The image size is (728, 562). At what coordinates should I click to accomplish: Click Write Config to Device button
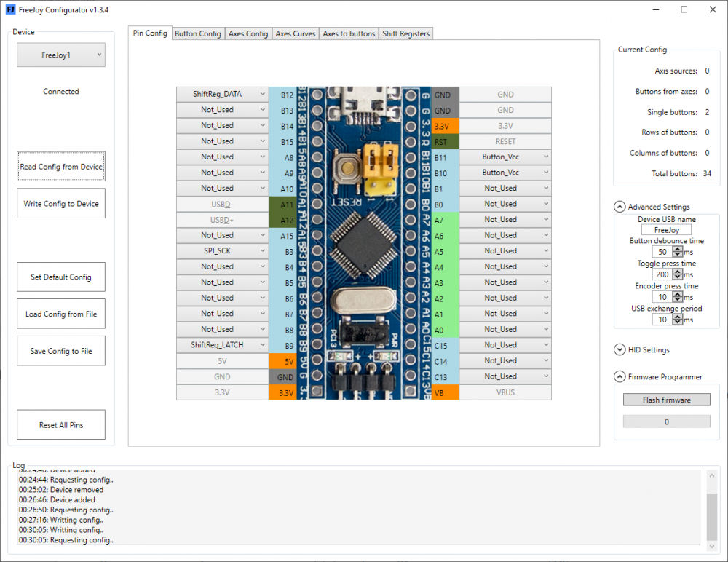tap(61, 204)
